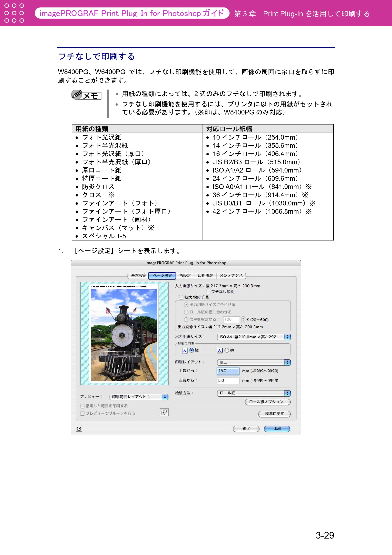The height and width of the screenshot is (555, 392).
Task: Click the 左端から input field showing 5.0
Action: tap(228, 381)
